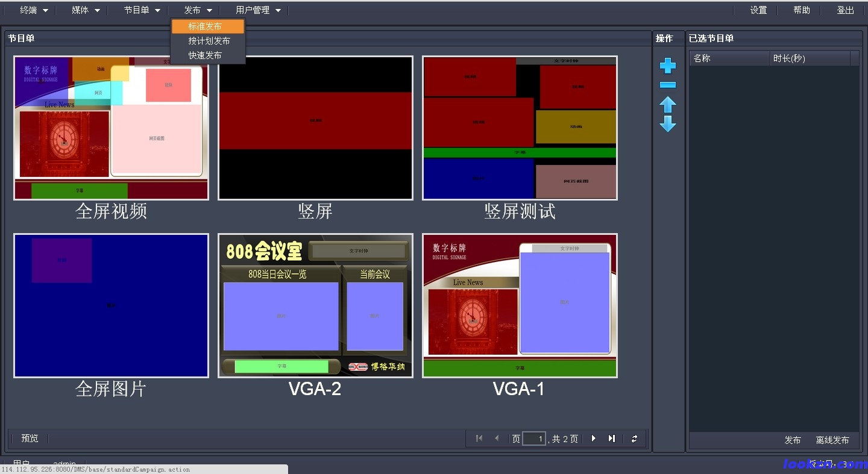Go to the first page of programs
The image size is (868, 474).
click(479, 438)
